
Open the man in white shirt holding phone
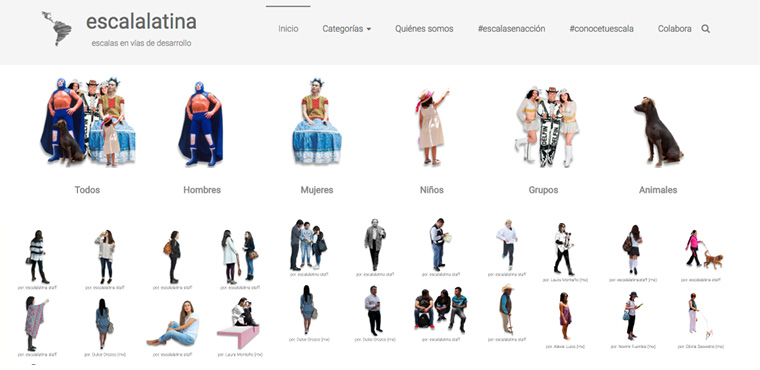[x=374, y=310]
